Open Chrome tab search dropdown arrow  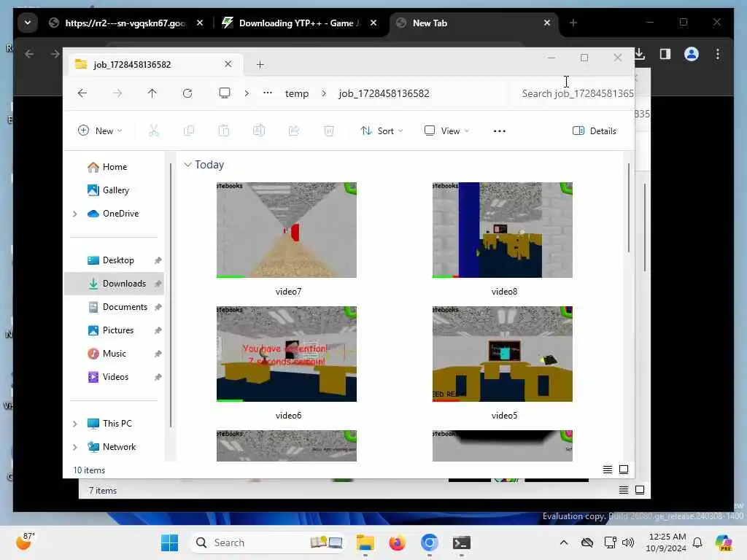28,23
